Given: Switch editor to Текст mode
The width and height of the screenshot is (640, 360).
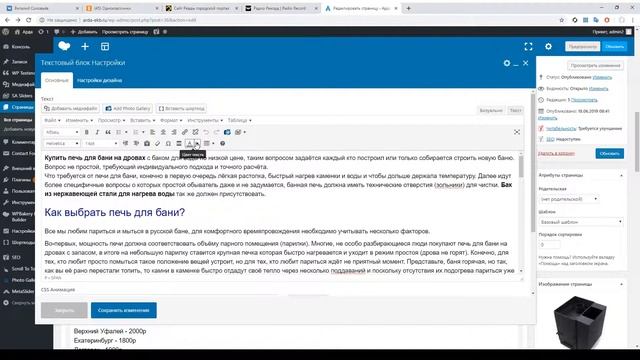Looking at the screenshot, I should coord(516,111).
